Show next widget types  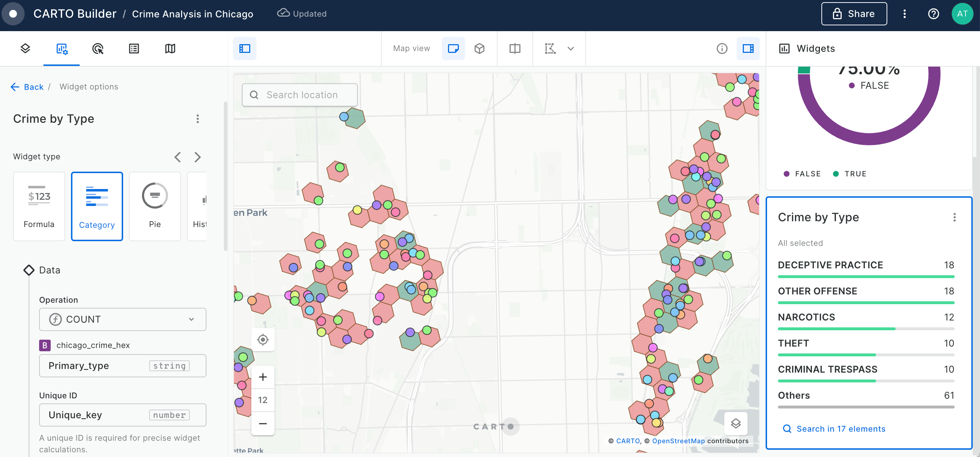point(197,157)
